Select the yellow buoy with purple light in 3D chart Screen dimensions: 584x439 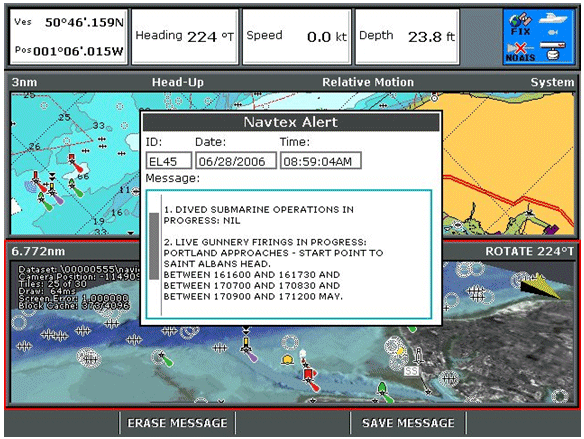click(x=248, y=347)
